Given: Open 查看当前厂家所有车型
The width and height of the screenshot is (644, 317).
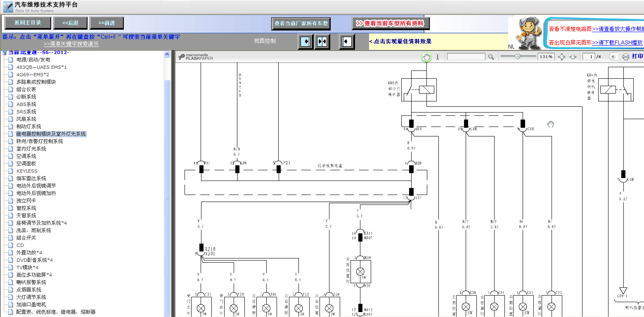Looking at the screenshot, I should [301, 23].
